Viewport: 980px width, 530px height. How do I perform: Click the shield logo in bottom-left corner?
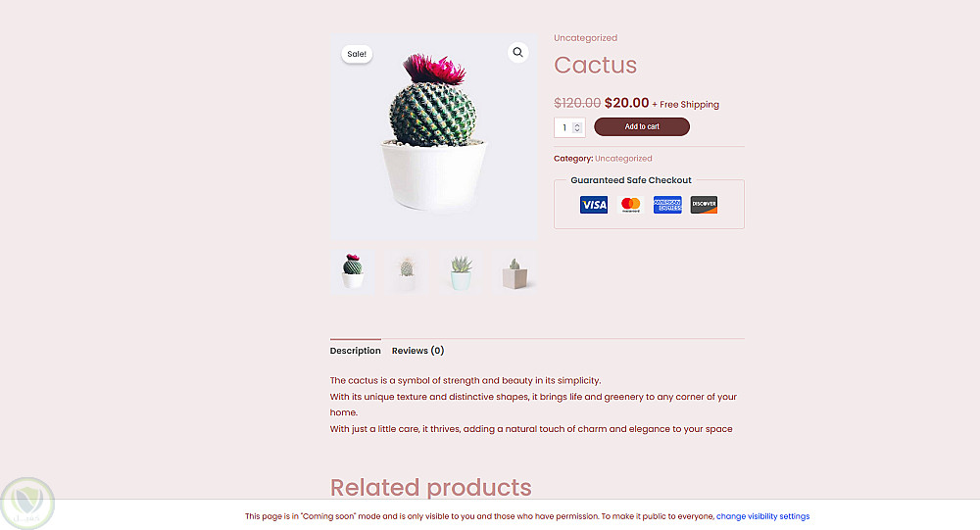(26, 504)
